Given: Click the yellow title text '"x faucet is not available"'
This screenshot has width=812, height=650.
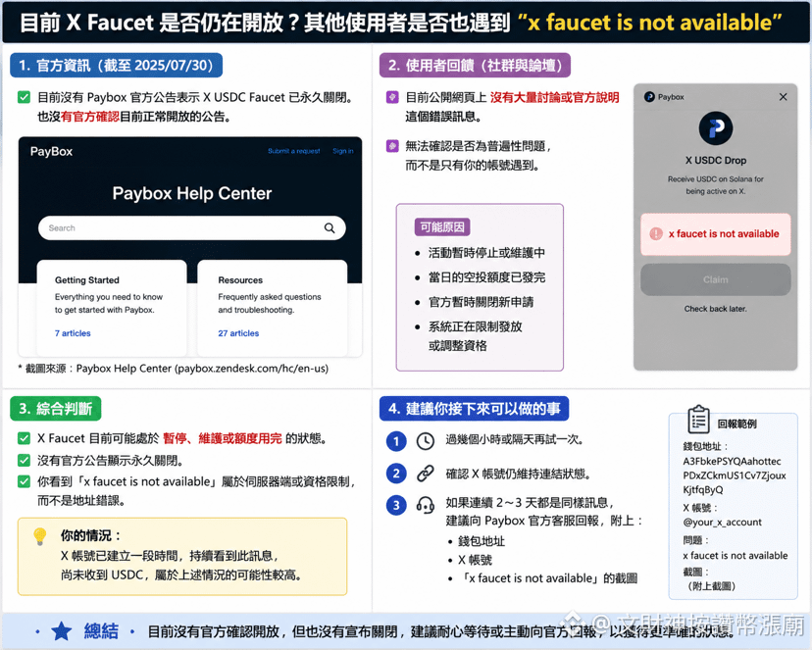Looking at the screenshot, I should click(x=650, y=23).
